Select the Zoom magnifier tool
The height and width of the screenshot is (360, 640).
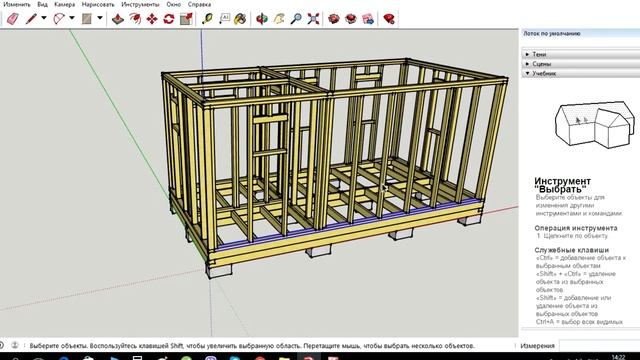(x=296, y=19)
